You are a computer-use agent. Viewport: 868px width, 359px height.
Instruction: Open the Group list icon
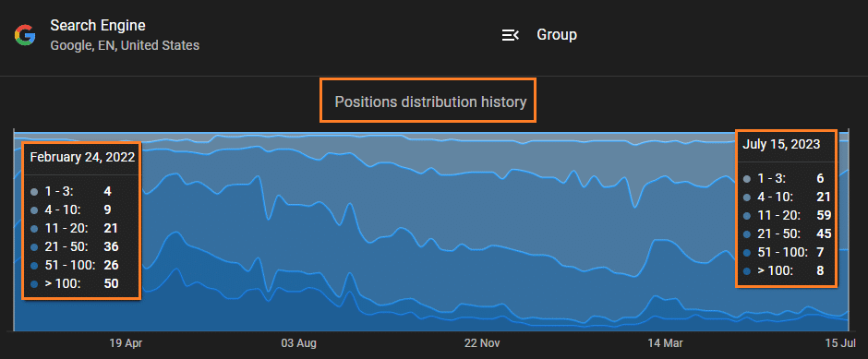pyautogui.click(x=510, y=35)
